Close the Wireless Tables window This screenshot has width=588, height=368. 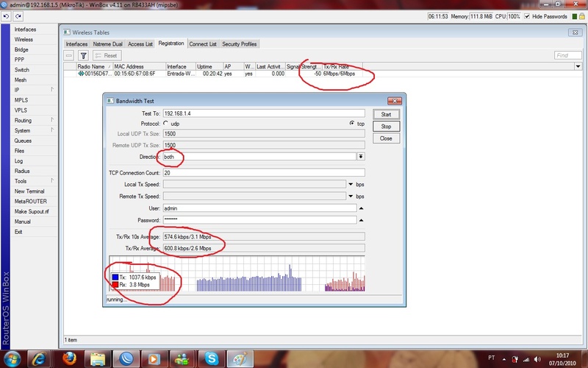[575, 32]
